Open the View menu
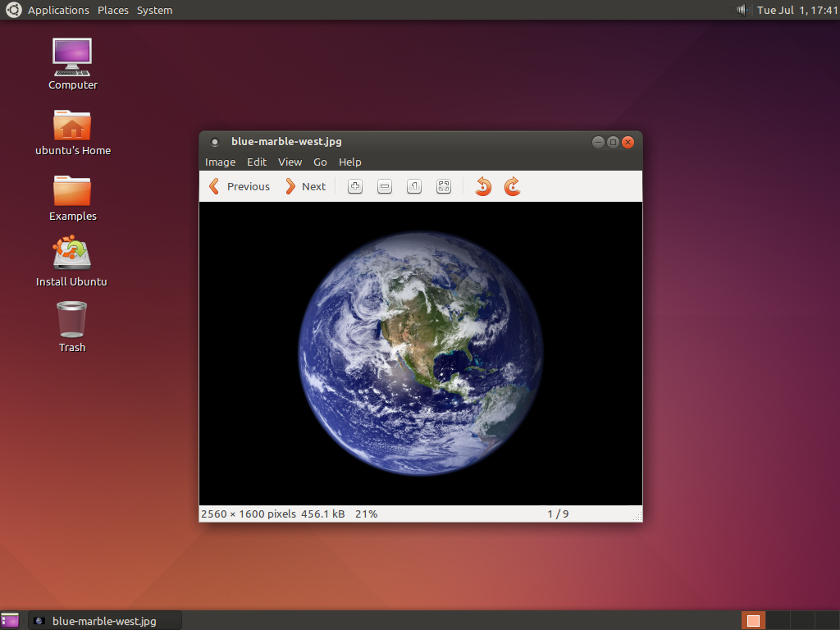Image resolution: width=840 pixels, height=630 pixels. (x=290, y=162)
